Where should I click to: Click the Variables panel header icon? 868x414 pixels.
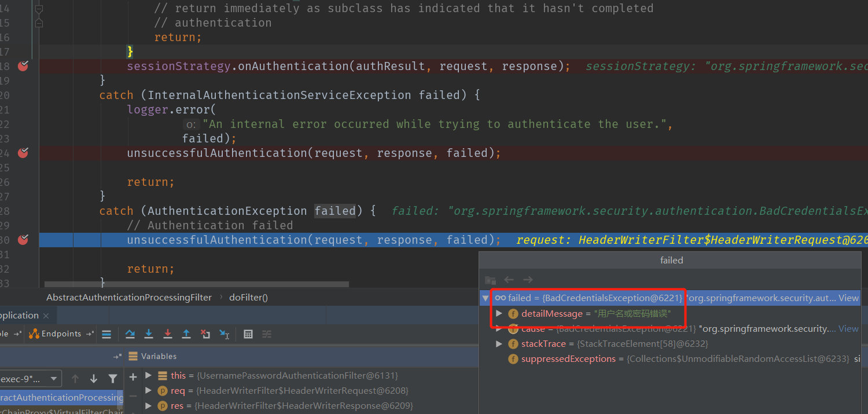[x=133, y=356]
